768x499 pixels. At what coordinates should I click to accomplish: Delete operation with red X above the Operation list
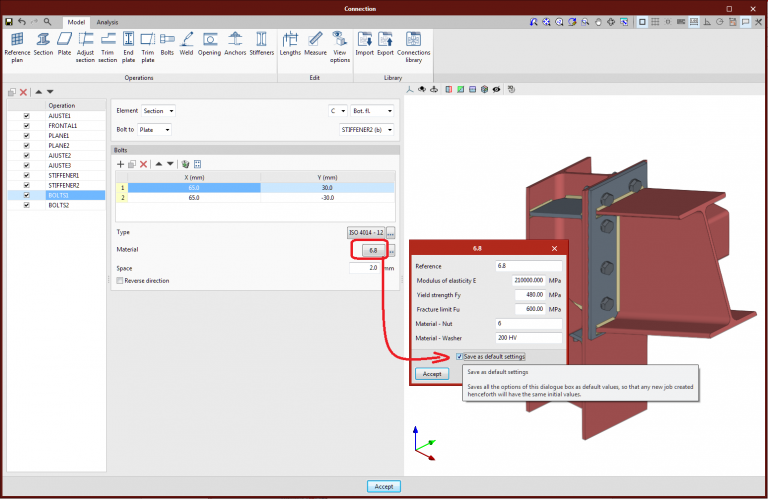coord(23,92)
